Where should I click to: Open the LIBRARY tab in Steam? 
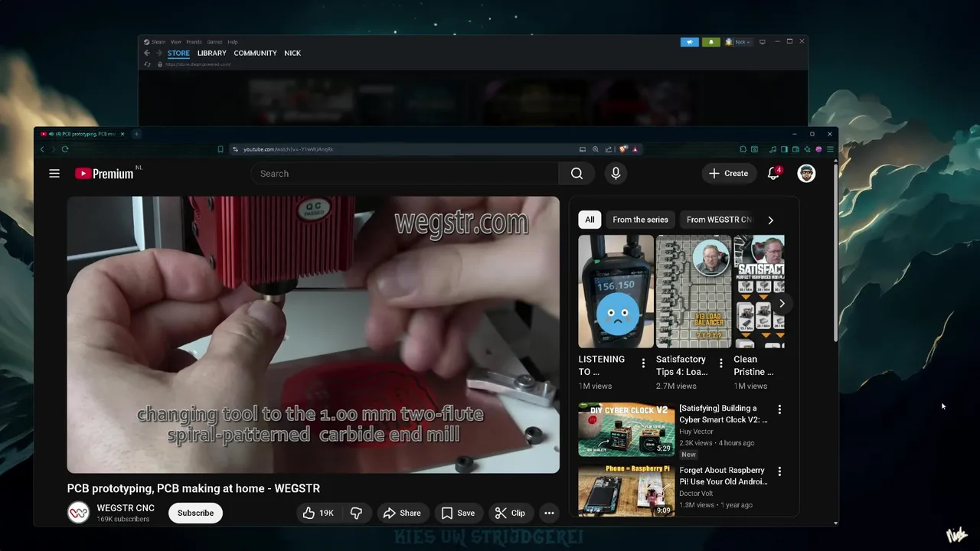pos(212,53)
